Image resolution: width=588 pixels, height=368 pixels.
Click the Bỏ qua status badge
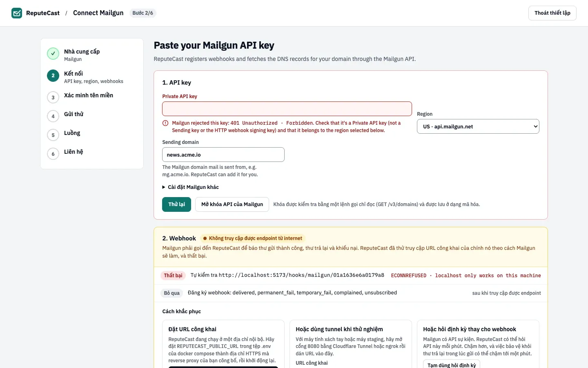[172, 293]
